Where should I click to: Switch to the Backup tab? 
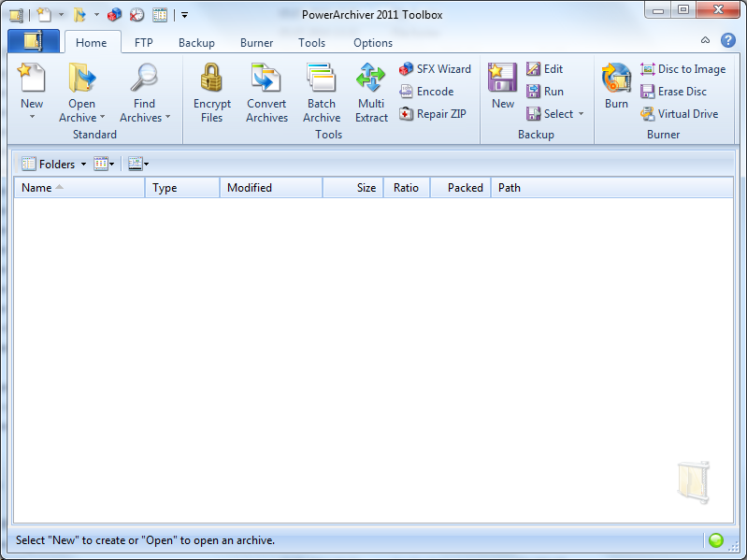click(x=196, y=43)
